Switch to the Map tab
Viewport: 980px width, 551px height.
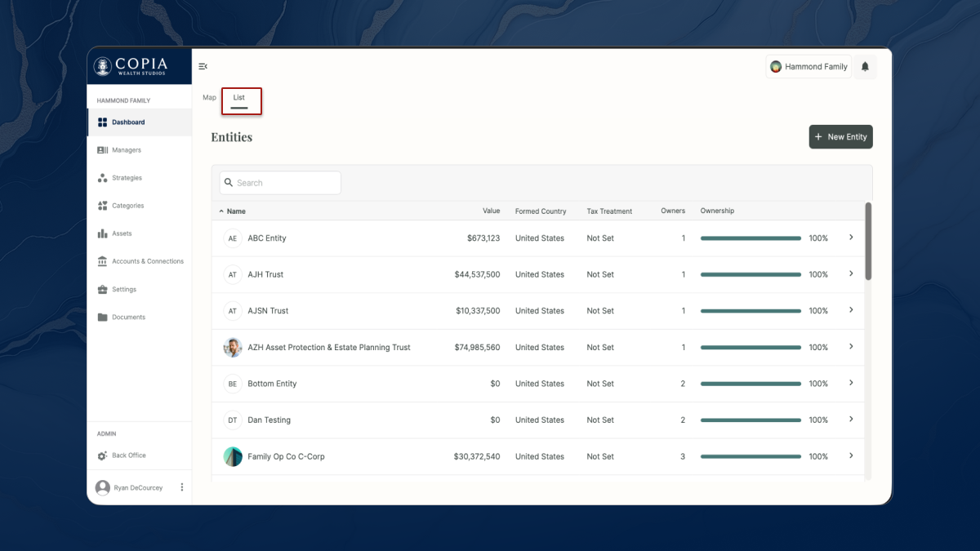210,98
